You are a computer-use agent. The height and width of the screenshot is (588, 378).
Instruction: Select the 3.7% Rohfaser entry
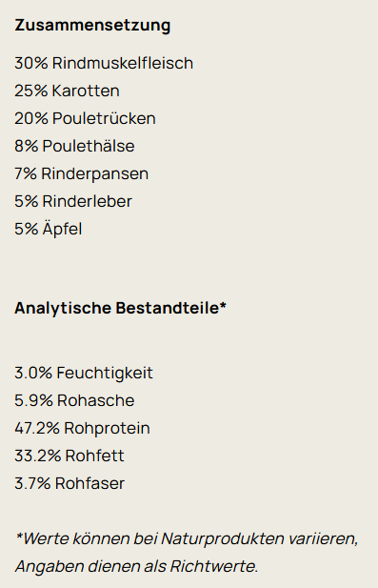pos(70,483)
